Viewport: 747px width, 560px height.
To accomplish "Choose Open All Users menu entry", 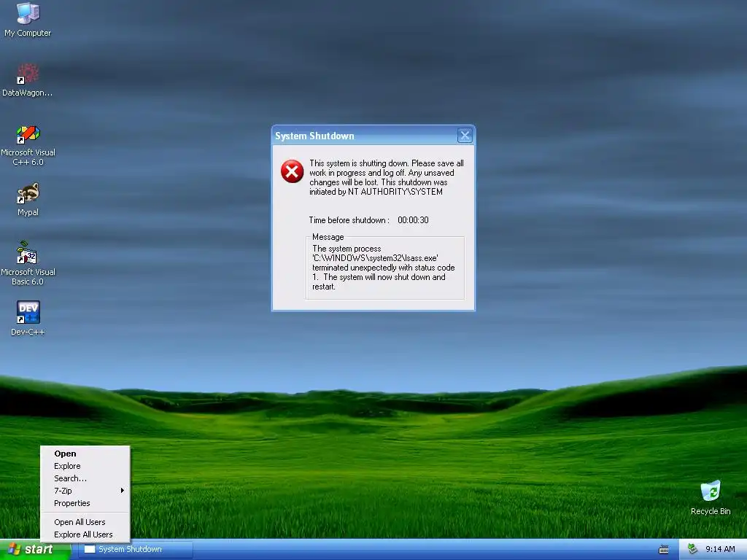I will [85, 522].
